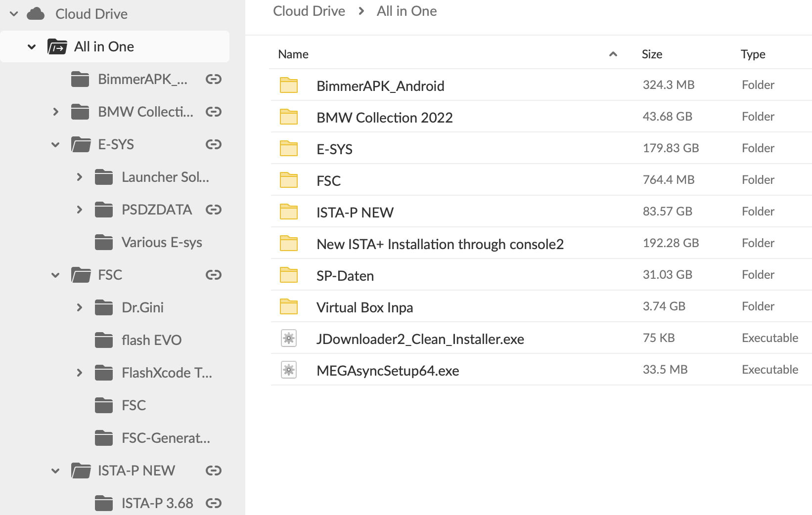Collapse the E-SYS folder in the tree
Screen dimensions: 812x515
pyautogui.click(x=55, y=145)
